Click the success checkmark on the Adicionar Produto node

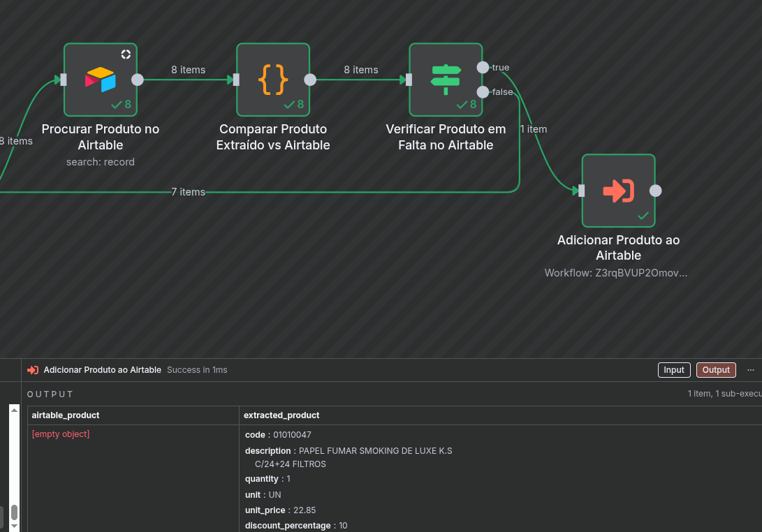[641, 216]
